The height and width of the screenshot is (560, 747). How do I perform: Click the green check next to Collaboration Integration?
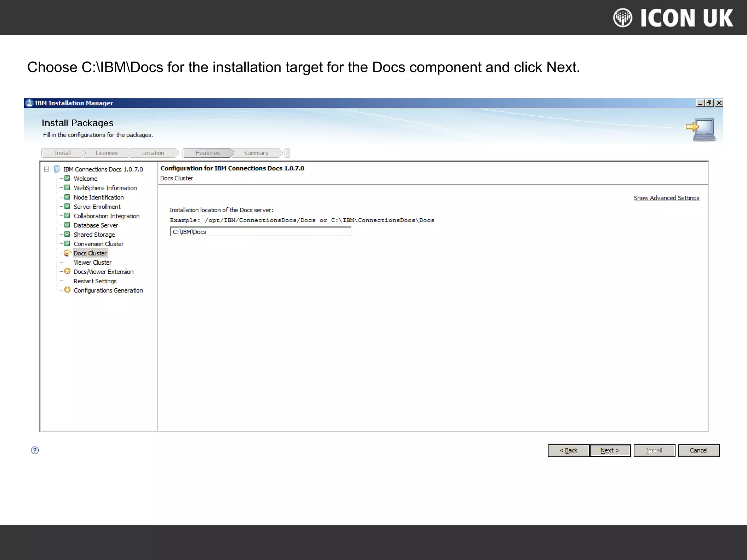pyautogui.click(x=67, y=215)
